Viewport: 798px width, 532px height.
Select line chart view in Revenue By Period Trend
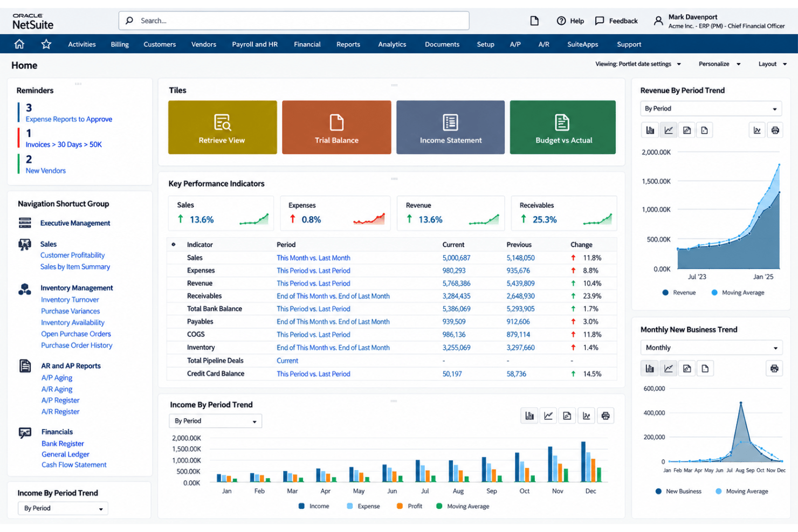[x=669, y=130]
